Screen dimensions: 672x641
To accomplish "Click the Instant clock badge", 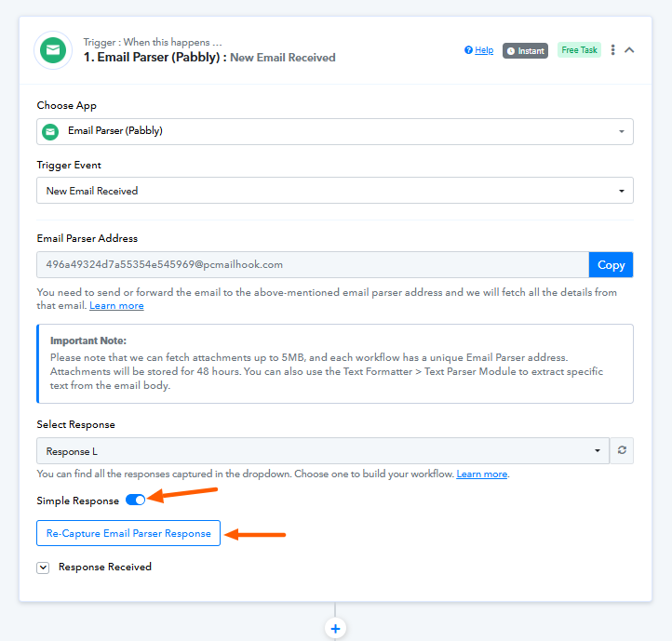I will 525,50.
